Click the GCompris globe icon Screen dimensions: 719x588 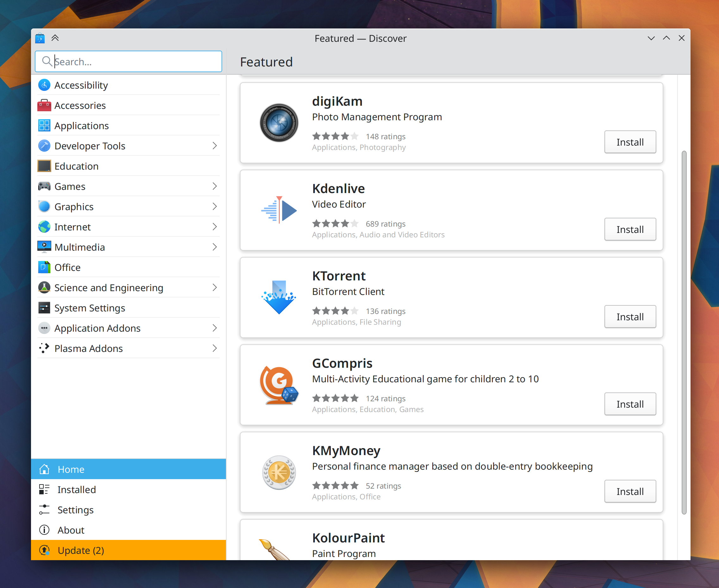[x=279, y=385]
